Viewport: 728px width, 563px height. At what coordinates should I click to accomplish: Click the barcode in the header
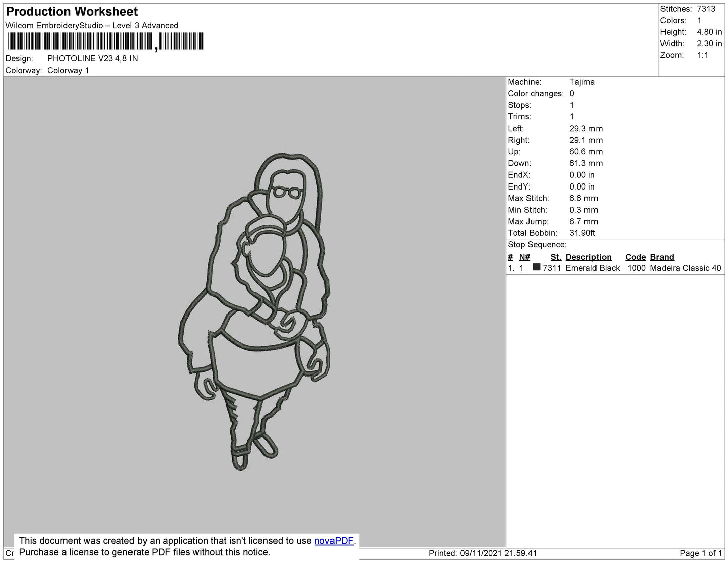[x=106, y=41]
